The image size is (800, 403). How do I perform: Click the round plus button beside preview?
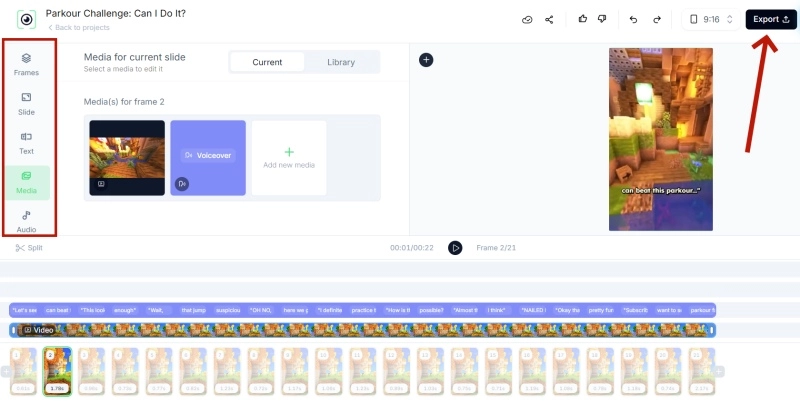(x=426, y=60)
